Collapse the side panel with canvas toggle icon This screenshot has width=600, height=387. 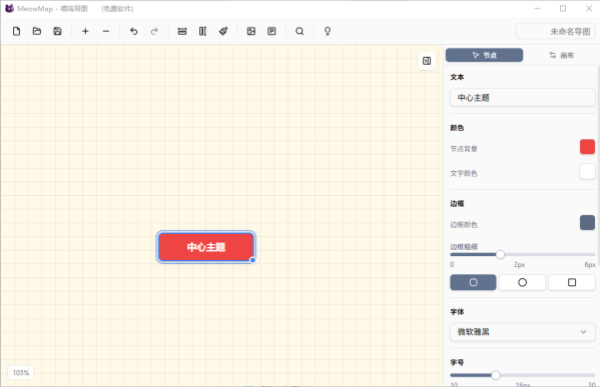[427, 61]
